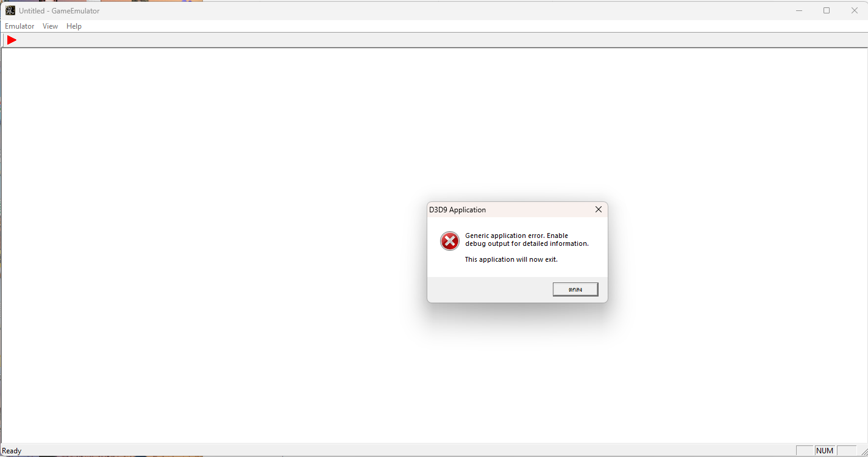Click the toolbar grip handle beside play icon

(x=4, y=40)
